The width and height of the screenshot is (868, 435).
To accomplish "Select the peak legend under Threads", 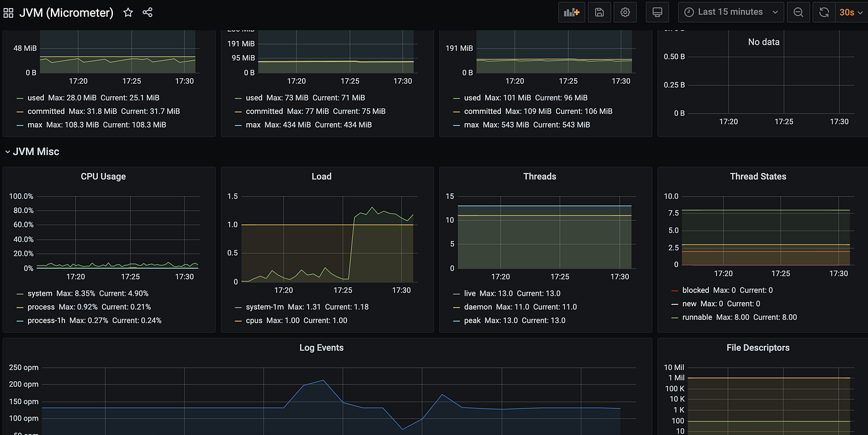I will pos(473,320).
